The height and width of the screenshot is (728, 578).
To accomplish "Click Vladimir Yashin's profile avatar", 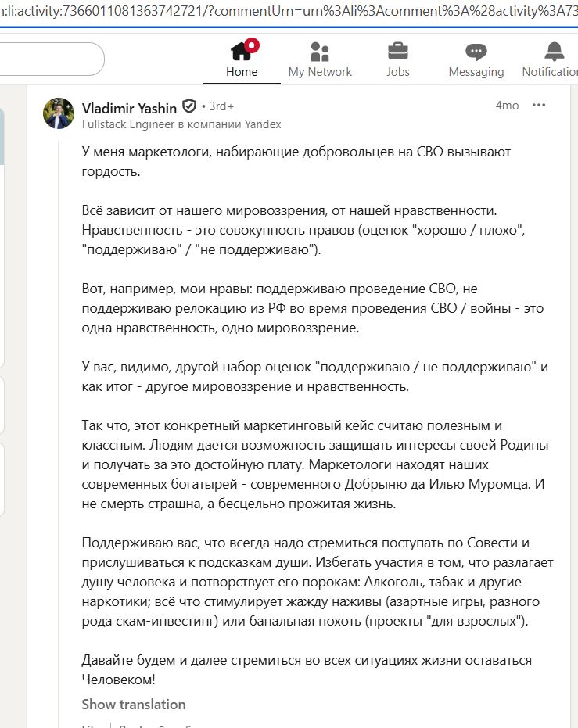I will 59,114.
